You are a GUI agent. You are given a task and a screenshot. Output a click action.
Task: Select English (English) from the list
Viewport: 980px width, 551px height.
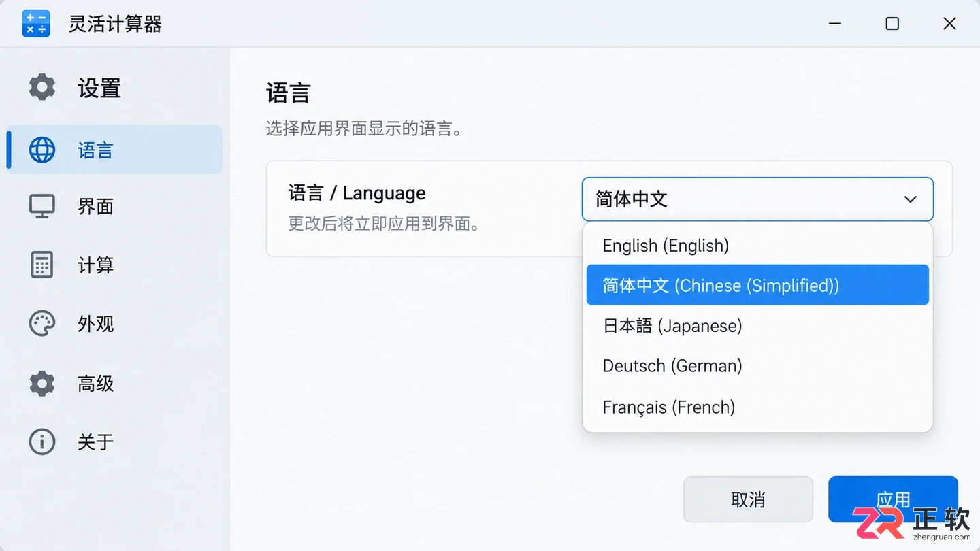coord(757,246)
